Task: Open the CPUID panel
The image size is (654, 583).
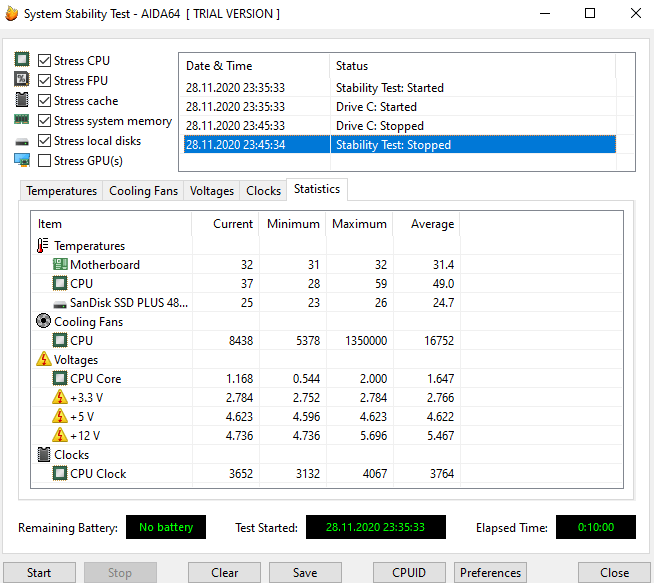Action: pyautogui.click(x=409, y=573)
